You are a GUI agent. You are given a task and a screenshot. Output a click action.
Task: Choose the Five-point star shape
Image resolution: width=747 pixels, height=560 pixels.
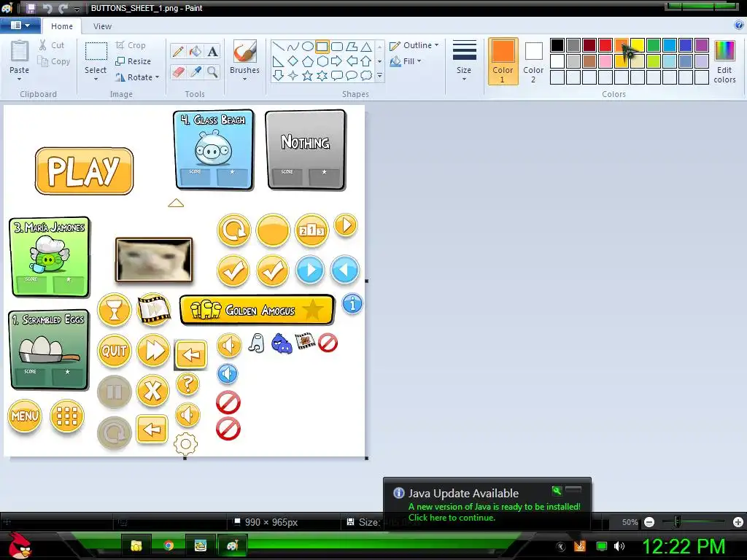(308, 75)
